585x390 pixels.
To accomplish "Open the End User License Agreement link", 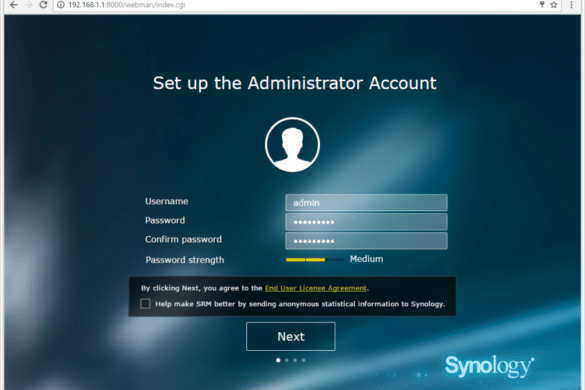I will point(316,288).
